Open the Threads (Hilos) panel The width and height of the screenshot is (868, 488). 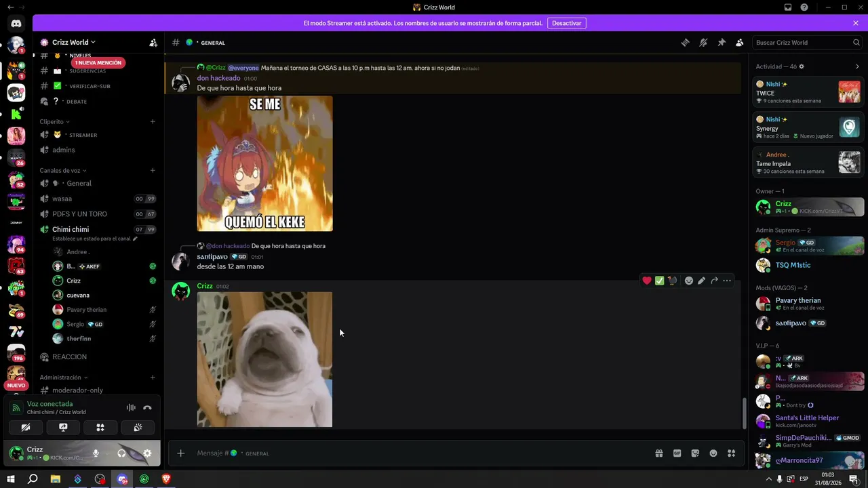685,43
